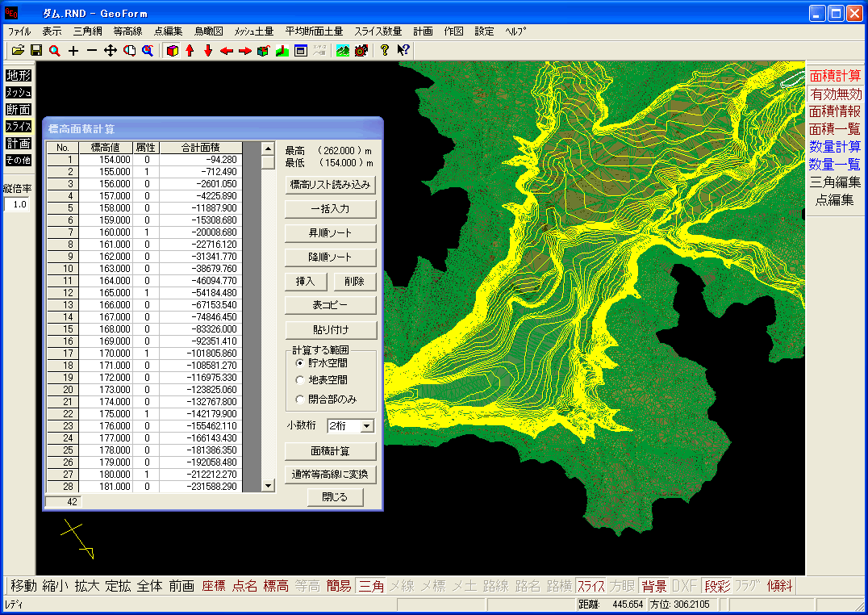Click the red left arrow icon
The height and width of the screenshot is (615, 868).
click(x=227, y=51)
